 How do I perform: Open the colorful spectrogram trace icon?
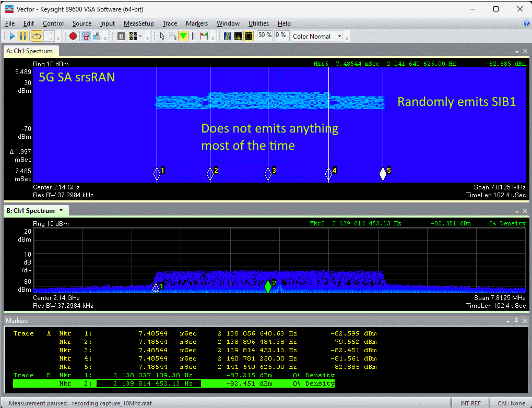(227, 35)
